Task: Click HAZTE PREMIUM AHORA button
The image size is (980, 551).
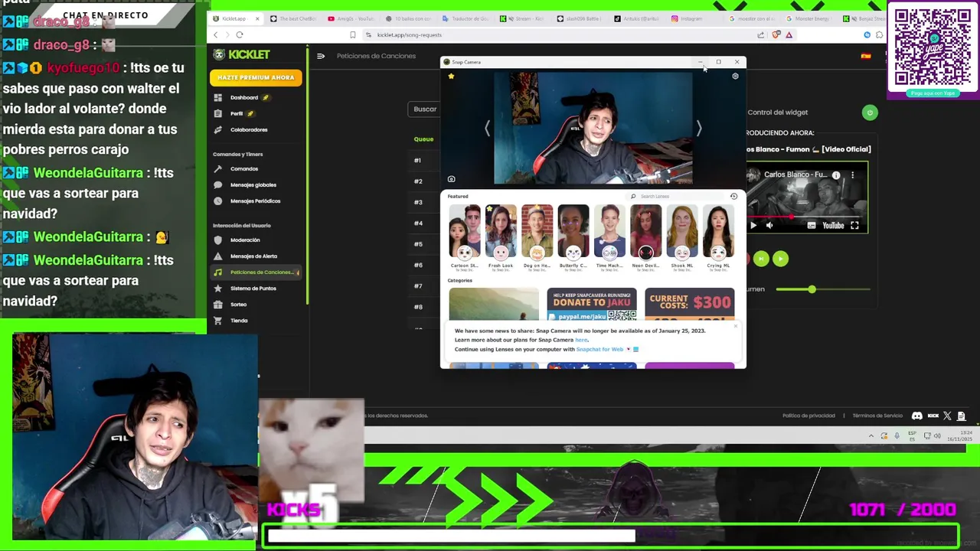Action: click(256, 77)
